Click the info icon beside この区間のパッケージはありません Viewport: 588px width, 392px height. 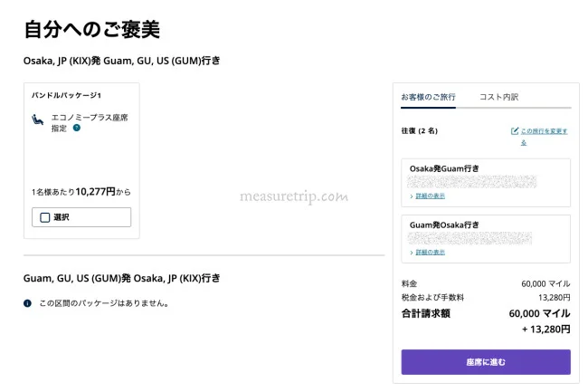pyautogui.click(x=27, y=303)
